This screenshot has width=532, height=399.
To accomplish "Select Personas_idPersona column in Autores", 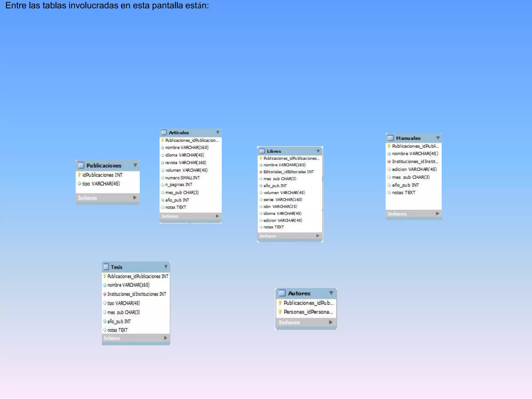I will coord(308,312).
